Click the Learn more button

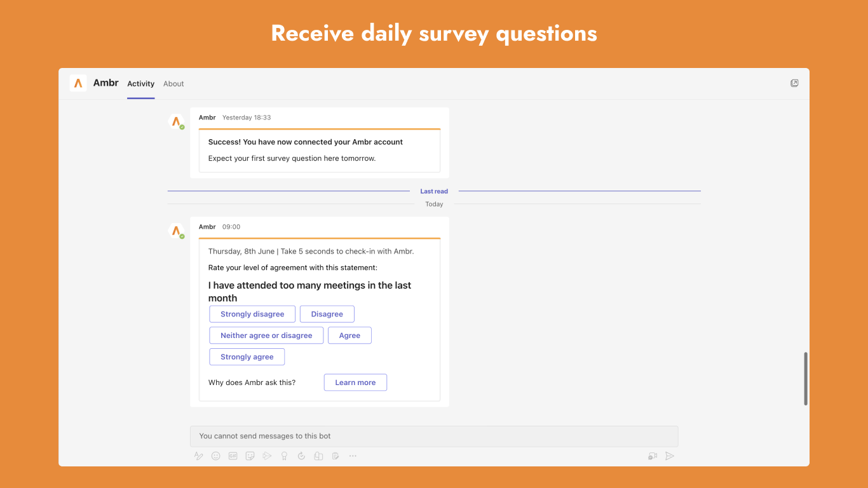(x=355, y=383)
